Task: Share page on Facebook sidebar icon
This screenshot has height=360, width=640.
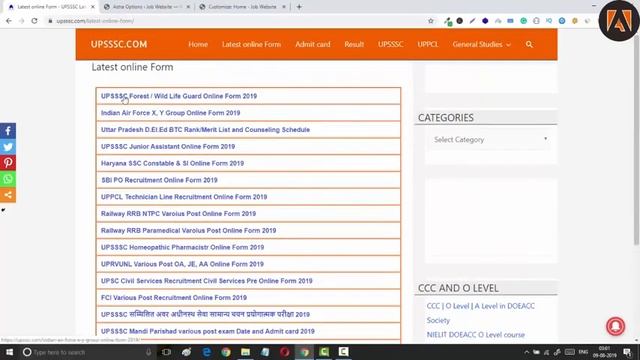Action: (8, 131)
